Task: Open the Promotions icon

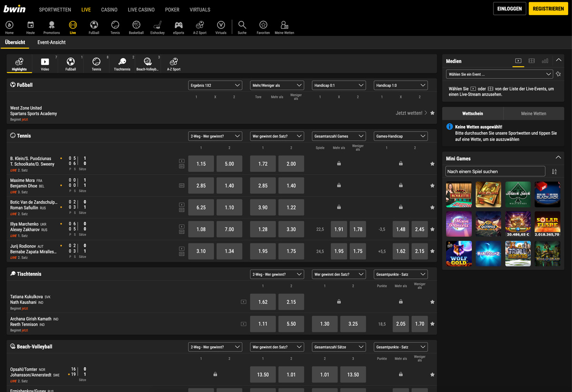Action: (51, 27)
